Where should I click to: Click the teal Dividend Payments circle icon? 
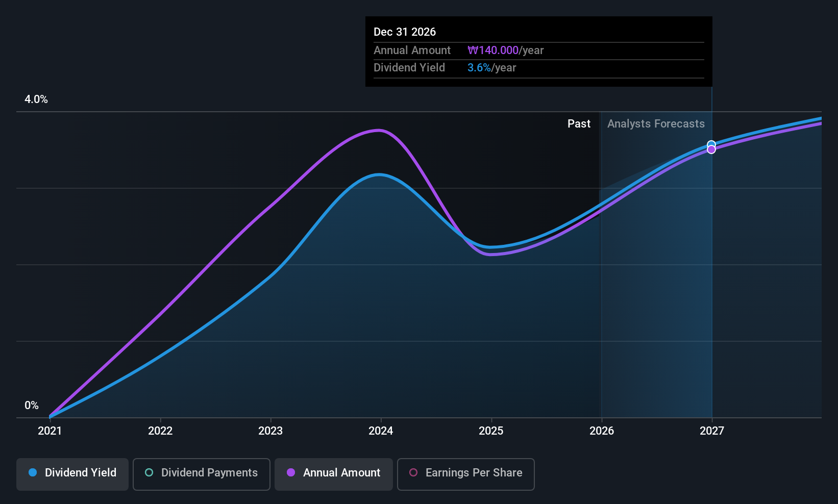(x=149, y=472)
